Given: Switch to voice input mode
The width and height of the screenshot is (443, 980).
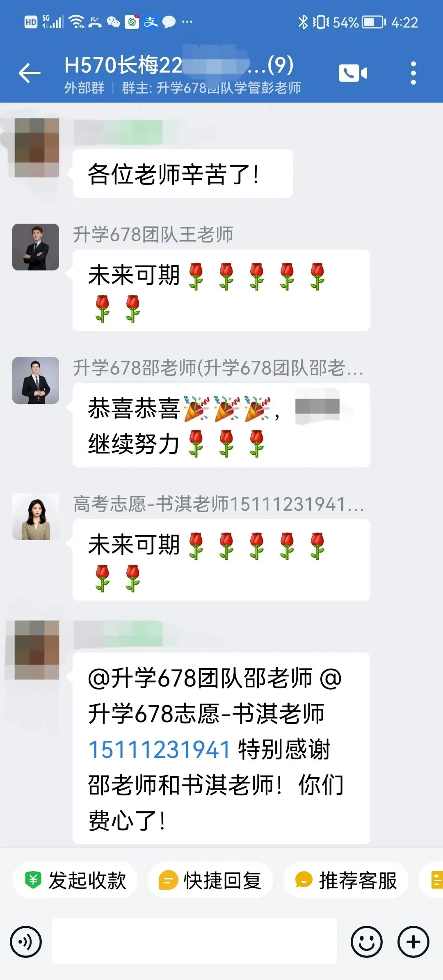Looking at the screenshot, I should coord(26,942).
